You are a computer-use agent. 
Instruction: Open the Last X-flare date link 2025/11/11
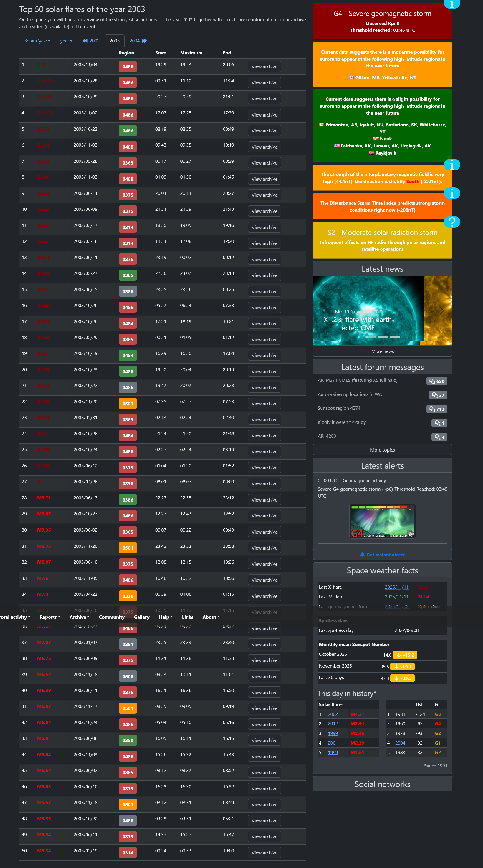tap(396, 587)
